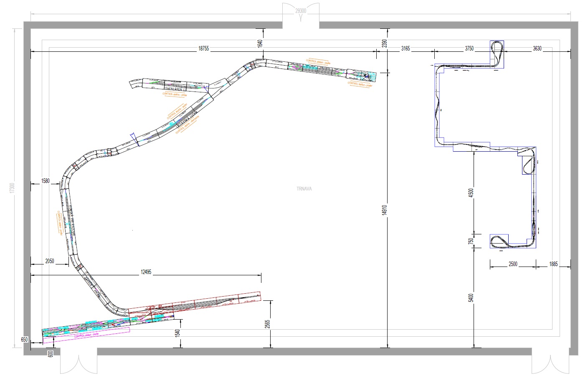Click the bottom-right double door symbol
Viewport: 588px width, 376px height.
550,363
